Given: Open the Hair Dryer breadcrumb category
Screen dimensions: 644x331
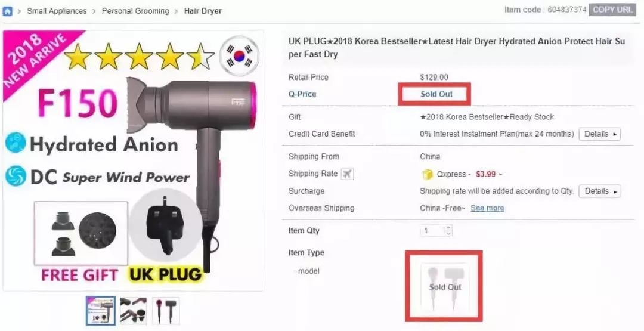Looking at the screenshot, I should coord(203,11).
